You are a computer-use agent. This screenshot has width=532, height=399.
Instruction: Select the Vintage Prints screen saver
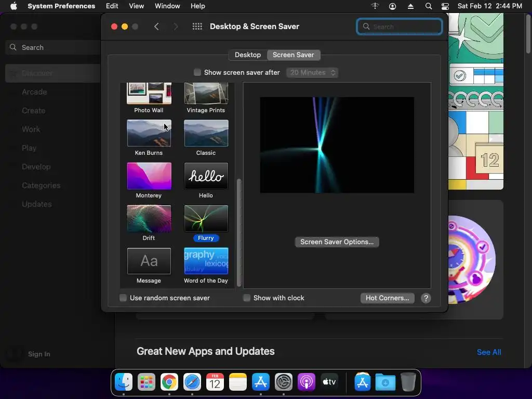(206, 98)
